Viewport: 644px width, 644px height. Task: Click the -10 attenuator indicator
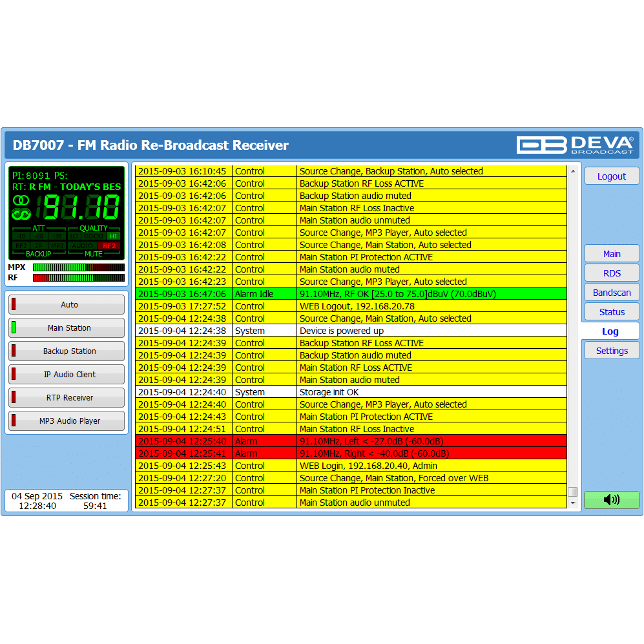pos(21,236)
